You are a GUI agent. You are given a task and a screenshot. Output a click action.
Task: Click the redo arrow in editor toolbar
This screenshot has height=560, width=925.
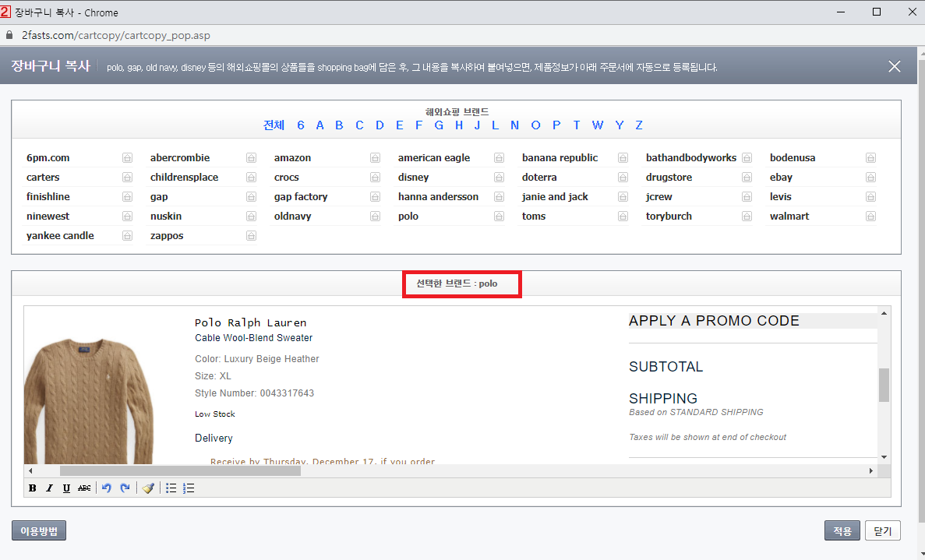click(125, 488)
